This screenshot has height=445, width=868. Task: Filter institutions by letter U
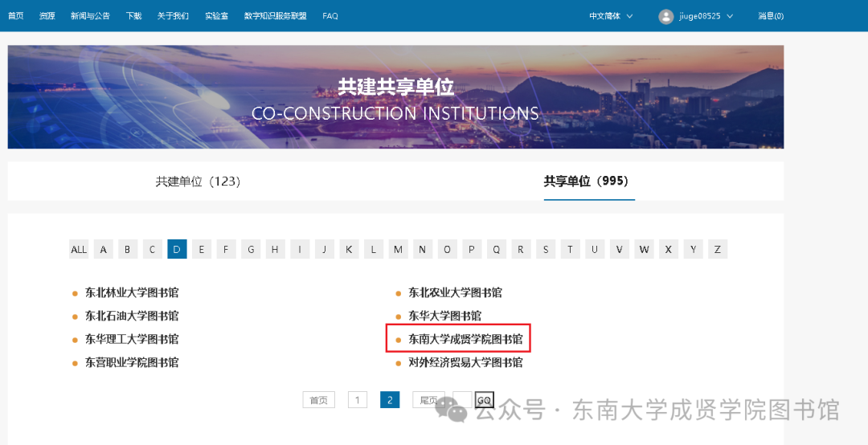pyautogui.click(x=595, y=249)
